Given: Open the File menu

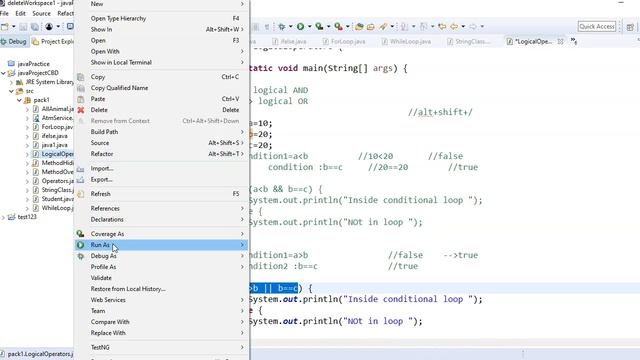Looking at the screenshot, I should coord(4,13).
